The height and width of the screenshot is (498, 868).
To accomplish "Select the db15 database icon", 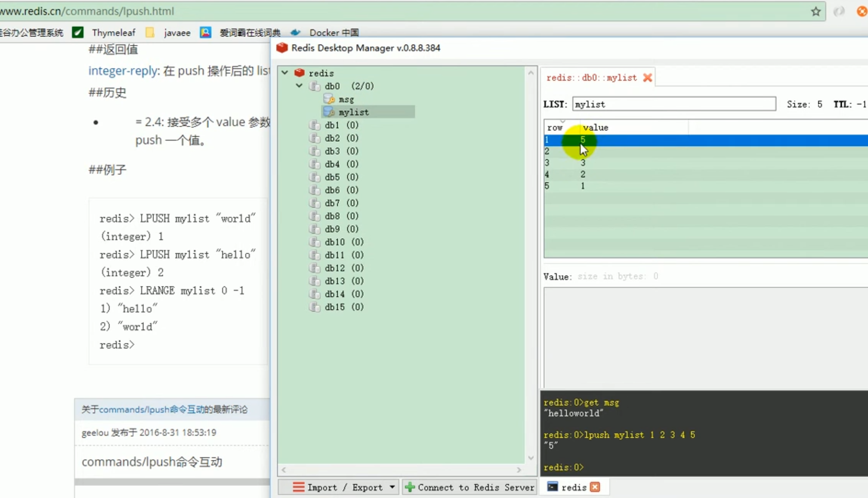I will pos(315,307).
